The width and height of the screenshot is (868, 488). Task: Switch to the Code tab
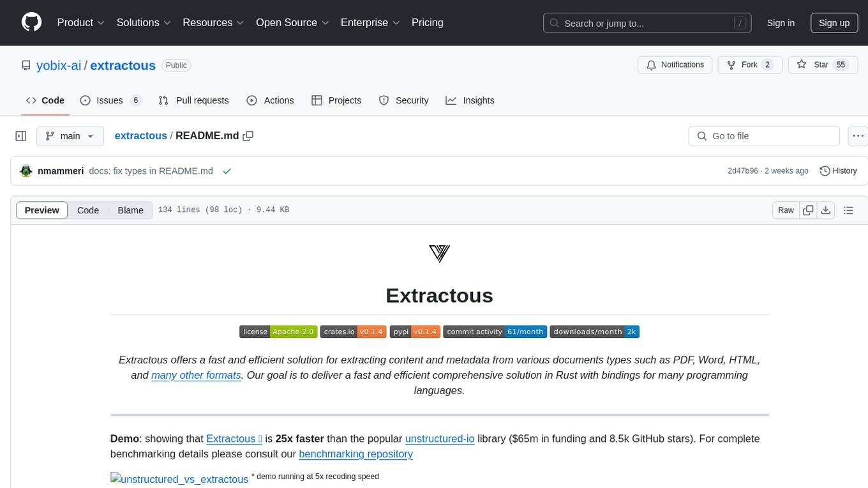click(x=45, y=100)
